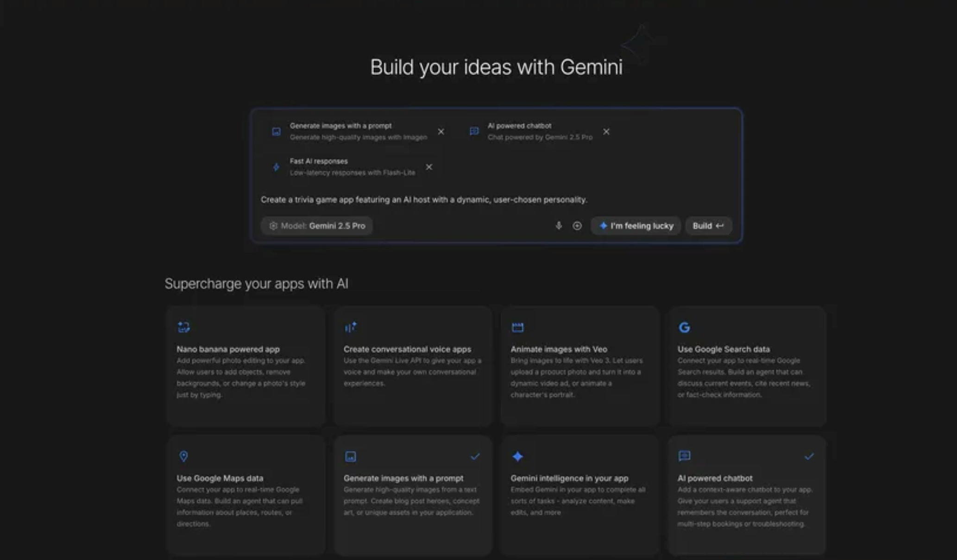
Task: Click the Nano banana powered app icon
Action: pyautogui.click(x=184, y=327)
